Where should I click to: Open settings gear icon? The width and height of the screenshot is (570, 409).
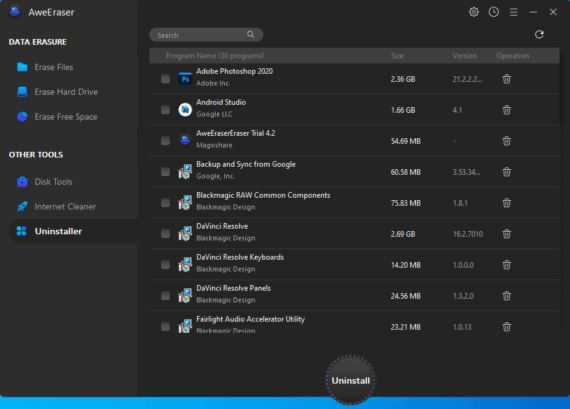pos(474,12)
